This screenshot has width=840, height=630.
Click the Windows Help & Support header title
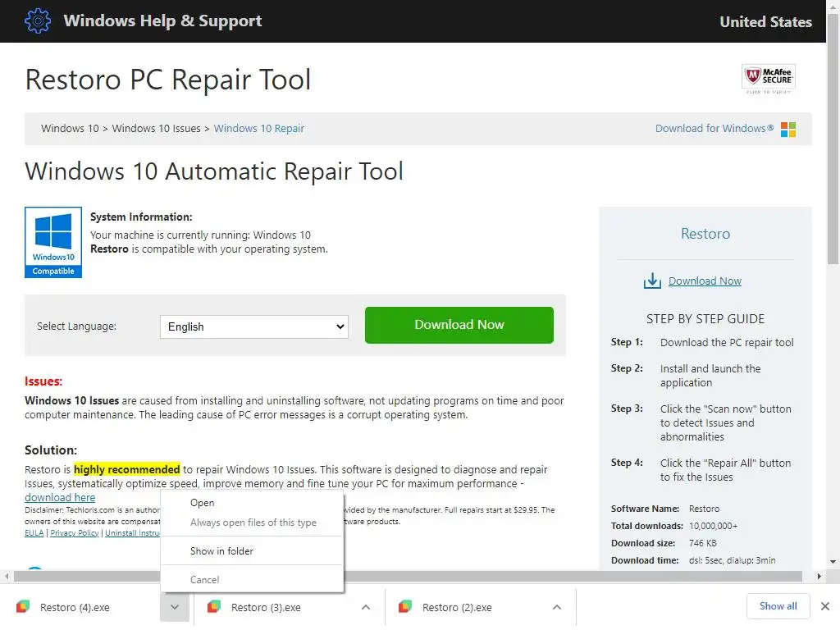point(162,21)
